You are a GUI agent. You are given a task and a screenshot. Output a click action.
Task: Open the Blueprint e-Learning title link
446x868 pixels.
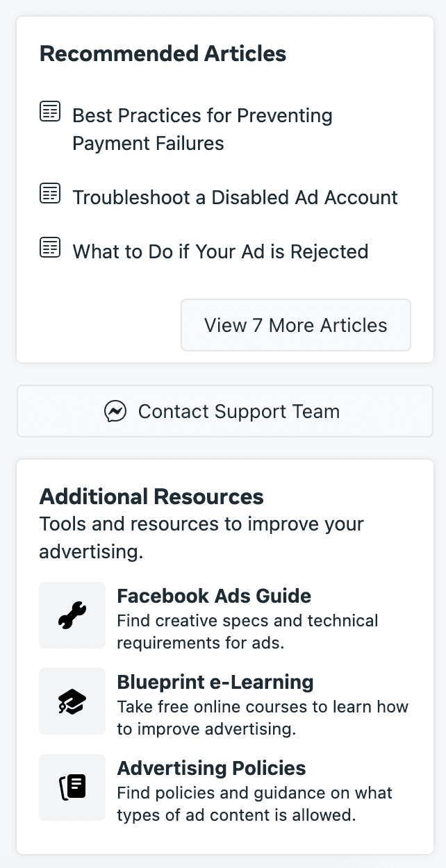click(x=215, y=682)
